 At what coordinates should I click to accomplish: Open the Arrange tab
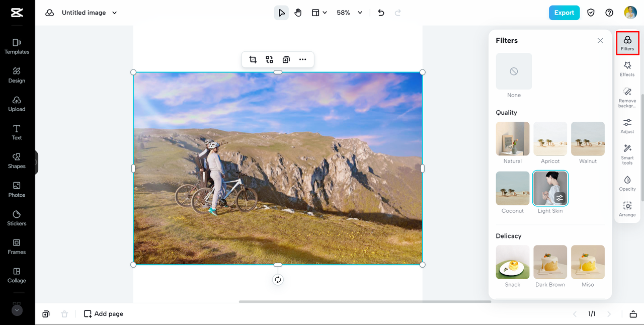click(x=627, y=209)
